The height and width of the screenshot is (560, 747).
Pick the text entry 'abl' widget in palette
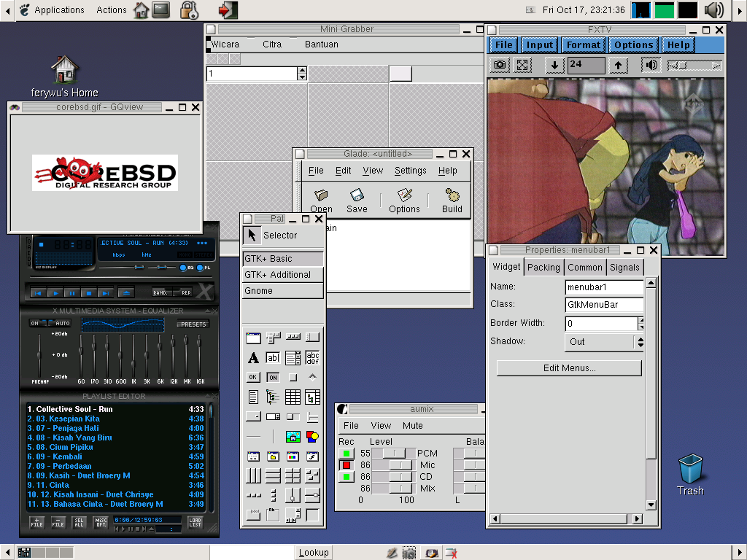[x=273, y=357]
